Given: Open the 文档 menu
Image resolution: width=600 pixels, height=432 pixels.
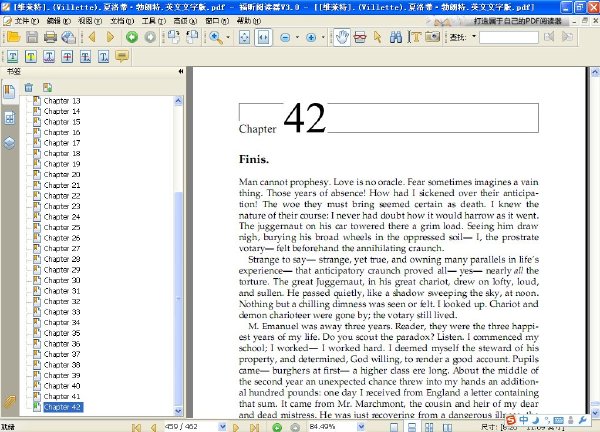Looking at the screenshot, I should tap(122, 21).
